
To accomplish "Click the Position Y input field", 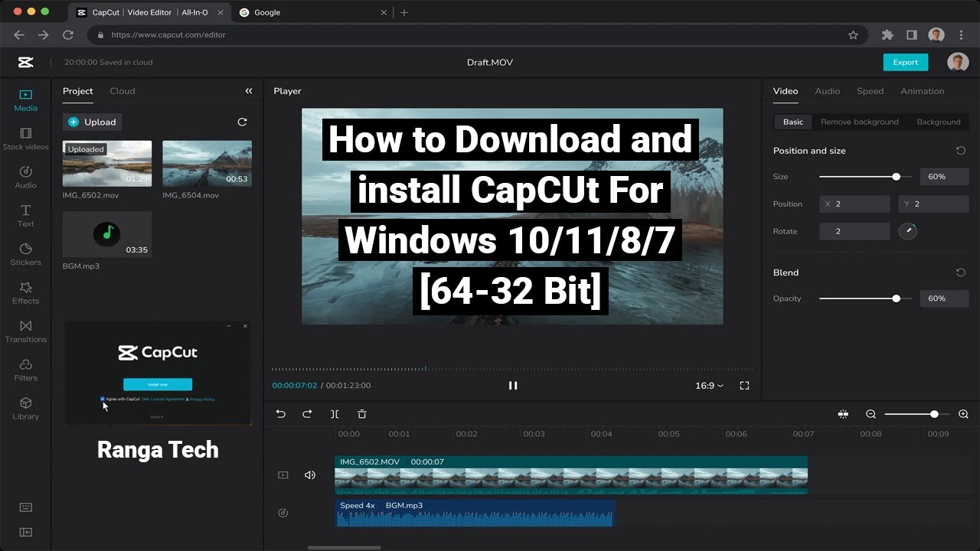I will 933,204.
